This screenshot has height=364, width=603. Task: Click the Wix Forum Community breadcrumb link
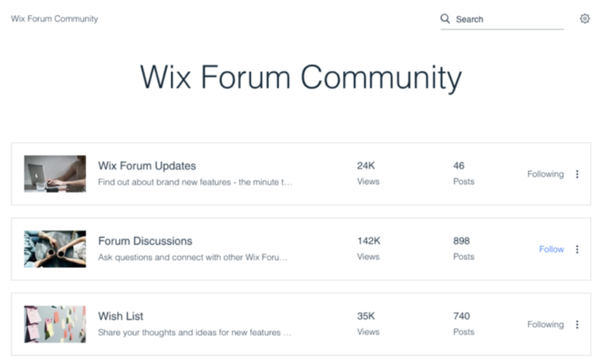coord(55,19)
